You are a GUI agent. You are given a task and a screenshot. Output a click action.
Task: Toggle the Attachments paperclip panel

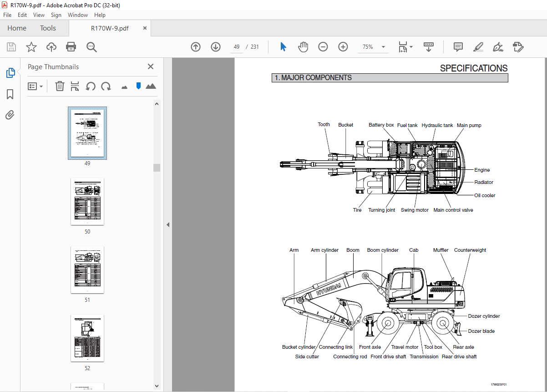(10, 115)
